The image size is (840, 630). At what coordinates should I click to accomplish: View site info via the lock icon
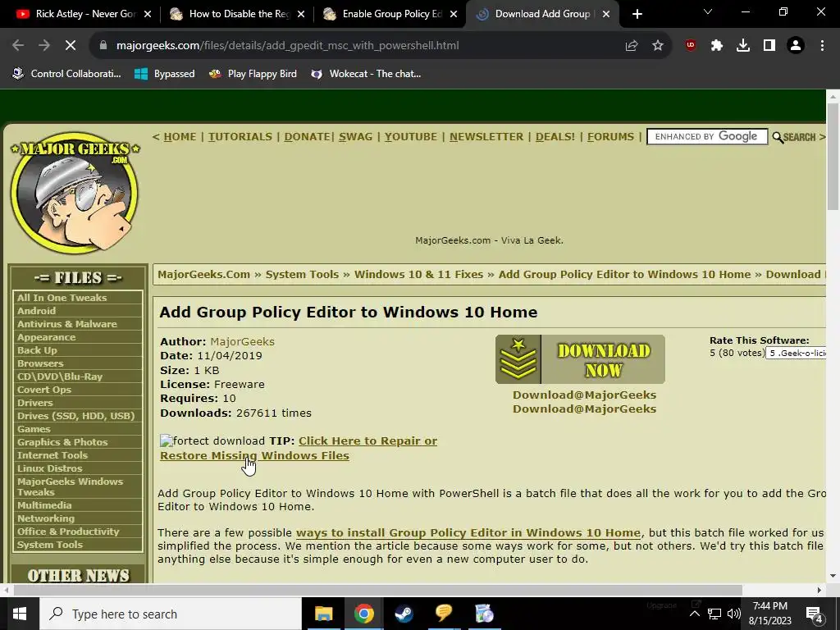click(x=103, y=46)
